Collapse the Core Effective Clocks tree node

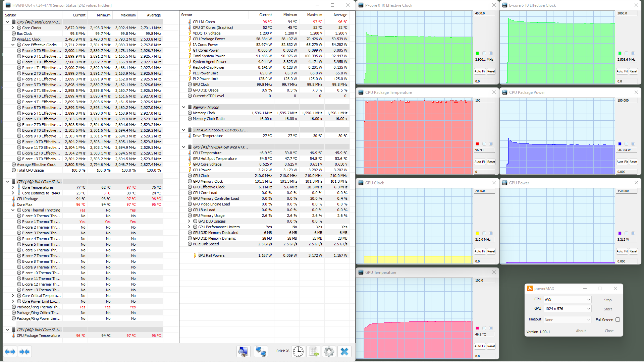pos(13,45)
